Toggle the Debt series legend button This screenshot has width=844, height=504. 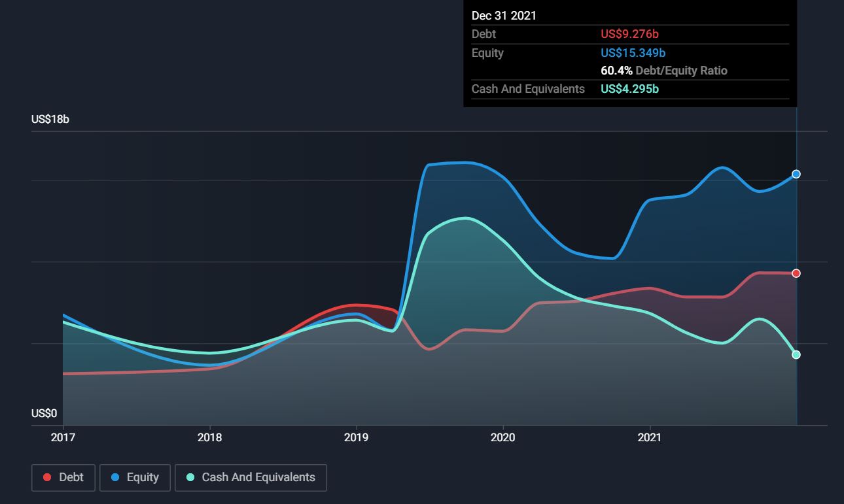coord(63,477)
